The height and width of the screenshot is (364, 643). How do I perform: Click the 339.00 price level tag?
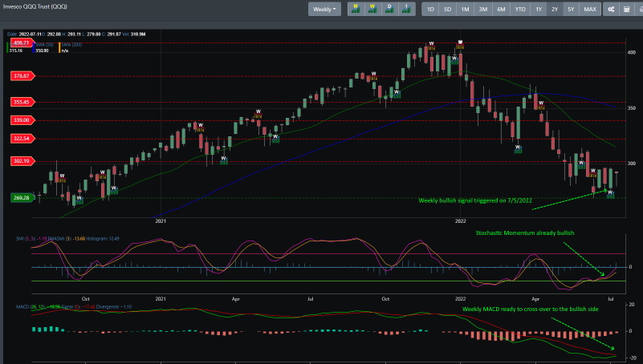(x=22, y=120)
